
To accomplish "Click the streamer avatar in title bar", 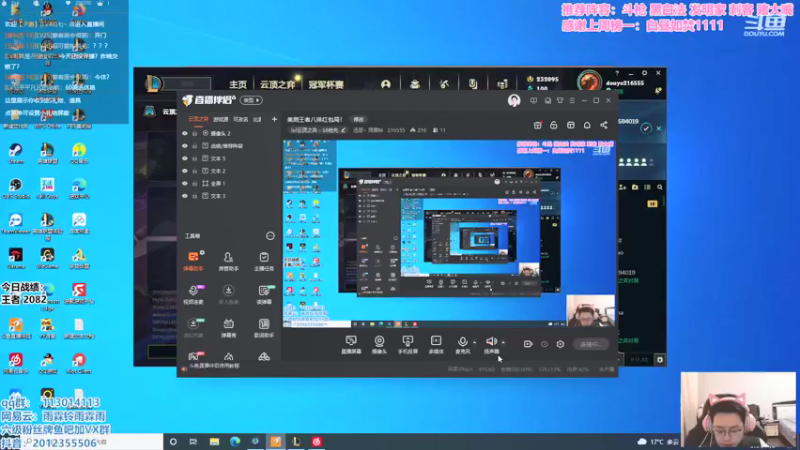I will 514,101.
